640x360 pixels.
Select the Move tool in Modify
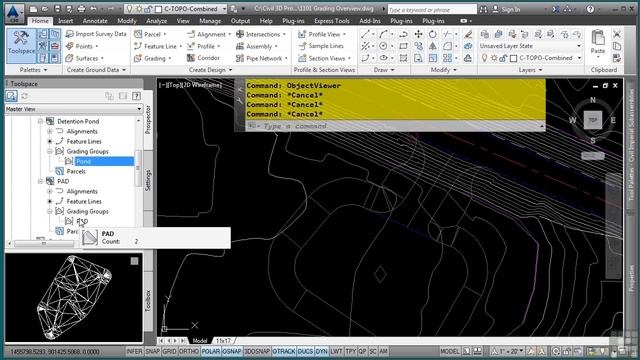click(x=418, y=34)
